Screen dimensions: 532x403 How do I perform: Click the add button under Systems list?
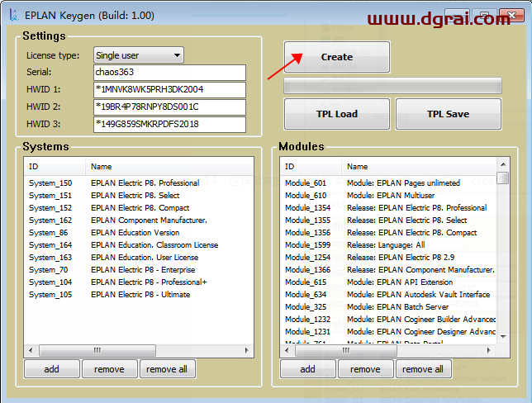pos(51,369)
